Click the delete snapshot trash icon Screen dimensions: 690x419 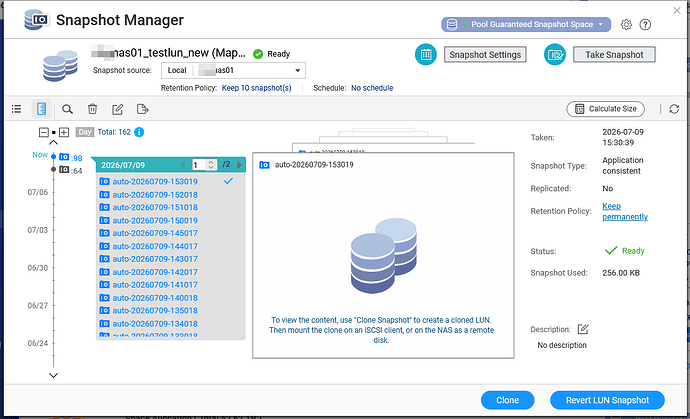[x=92, y=109]
